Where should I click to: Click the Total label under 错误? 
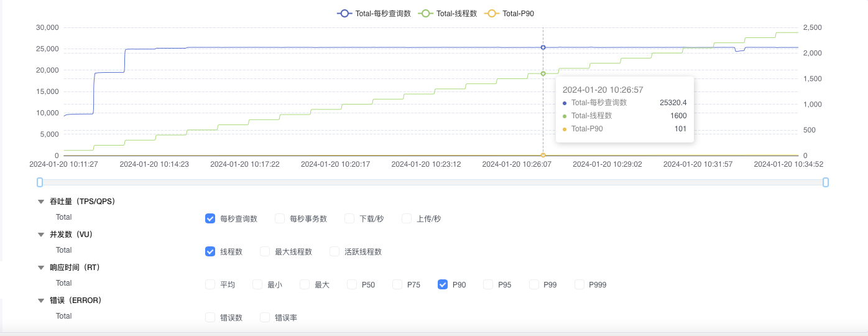[x=63, y=316]
